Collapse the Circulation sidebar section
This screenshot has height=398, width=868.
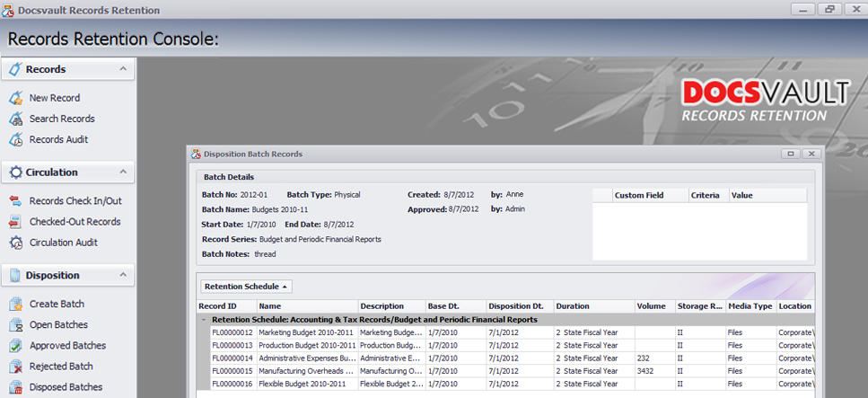pos(124,172)
